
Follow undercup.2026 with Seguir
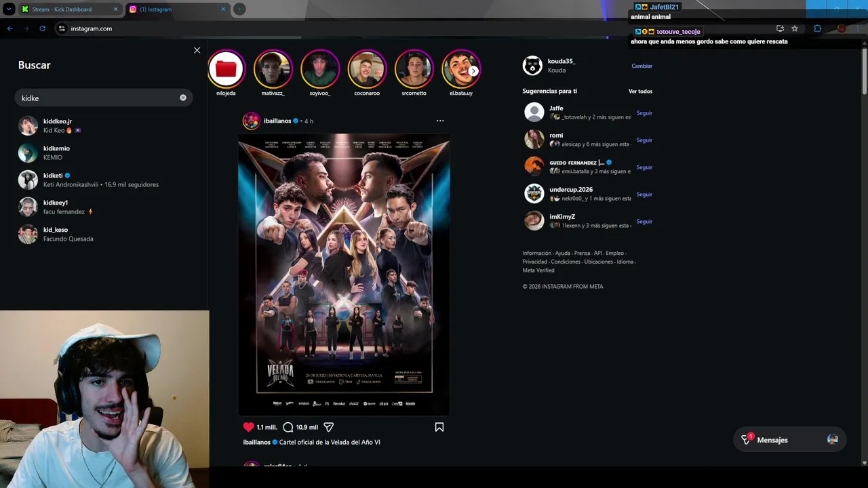(x=644, y=195)
